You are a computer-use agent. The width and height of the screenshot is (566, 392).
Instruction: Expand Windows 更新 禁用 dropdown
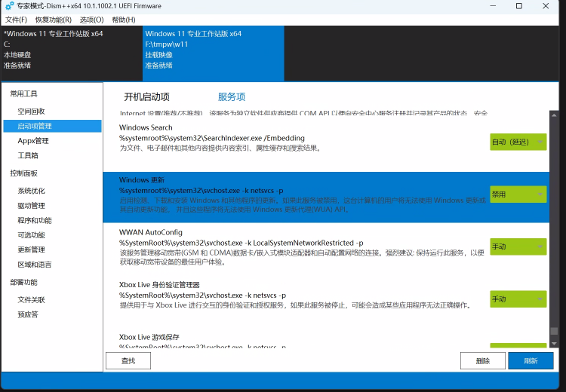(518, 194)
